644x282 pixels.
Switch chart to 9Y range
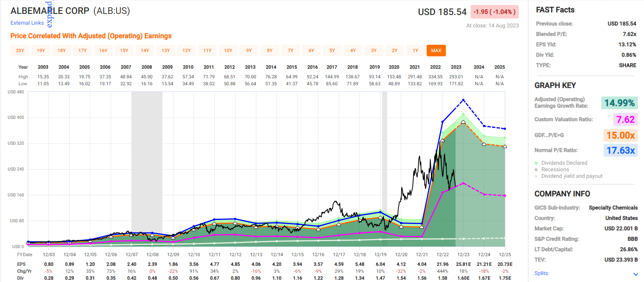click(x=249, y=51)
